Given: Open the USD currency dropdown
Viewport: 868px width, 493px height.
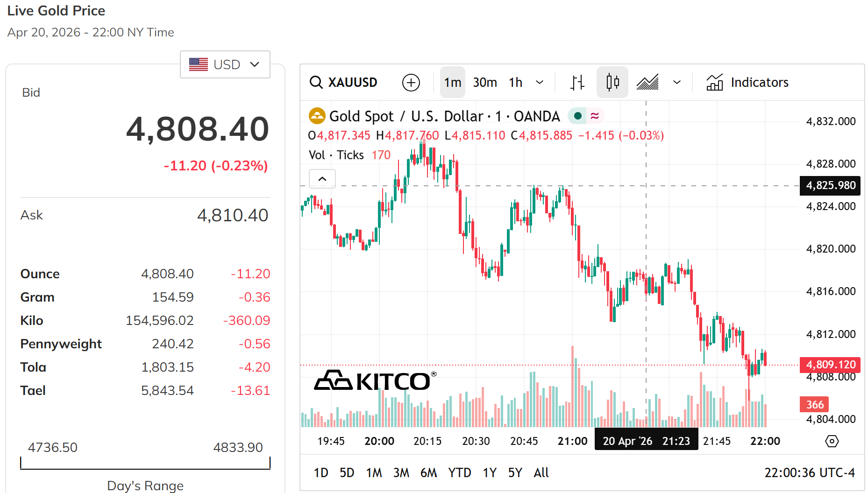Looking at the screenshot, I should (225, 64).
